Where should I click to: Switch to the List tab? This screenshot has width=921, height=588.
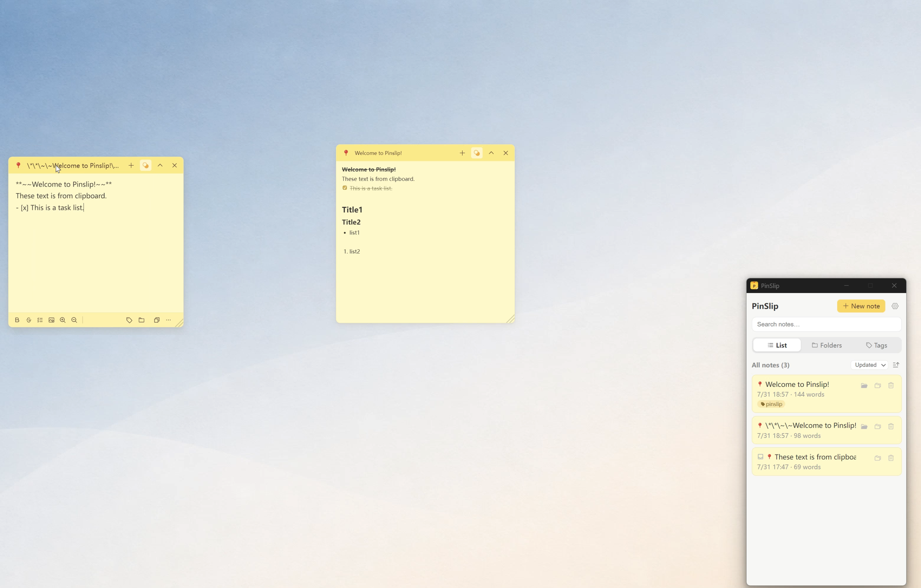tap(777, 345)
